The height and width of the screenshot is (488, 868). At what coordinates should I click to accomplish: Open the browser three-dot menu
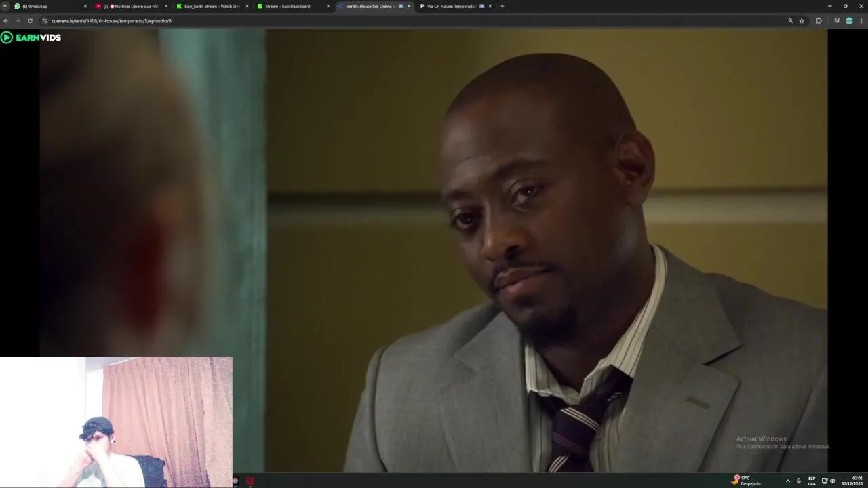point(861,21)
